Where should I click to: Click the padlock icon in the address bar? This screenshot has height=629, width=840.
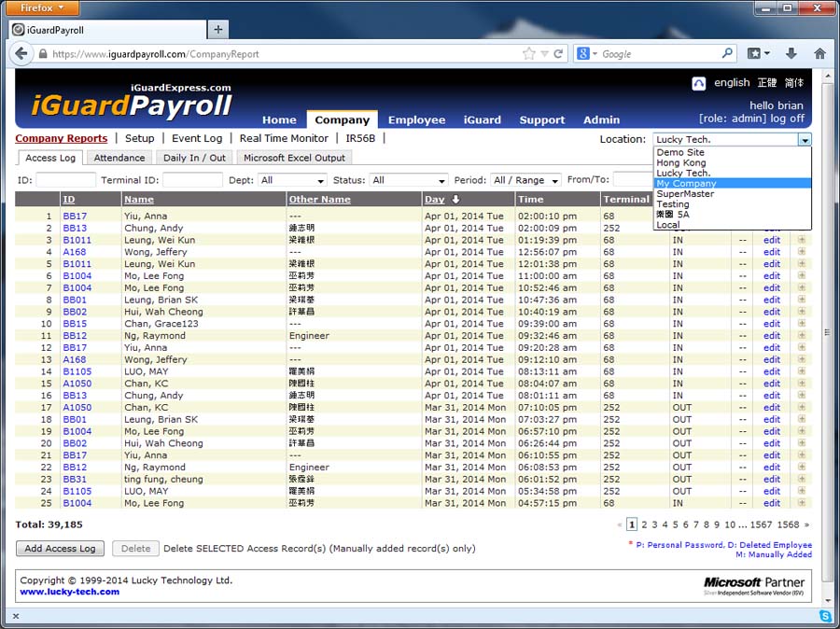click(43, 53)
